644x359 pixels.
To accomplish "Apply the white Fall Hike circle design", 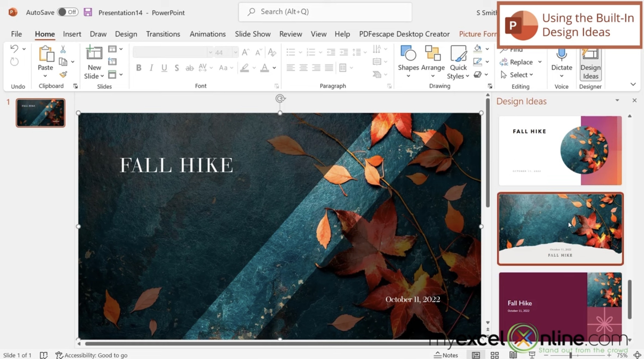I will pyautogui.click(x=560, y=151).
